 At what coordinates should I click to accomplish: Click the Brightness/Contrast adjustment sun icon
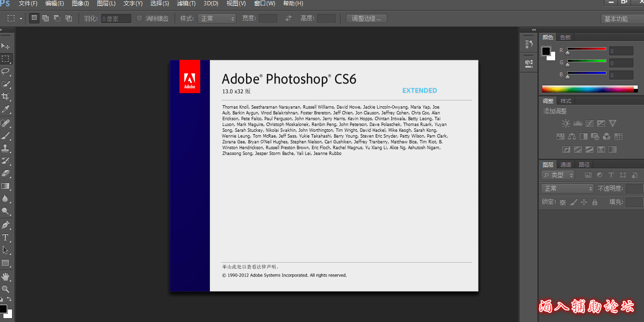[565, 124]
